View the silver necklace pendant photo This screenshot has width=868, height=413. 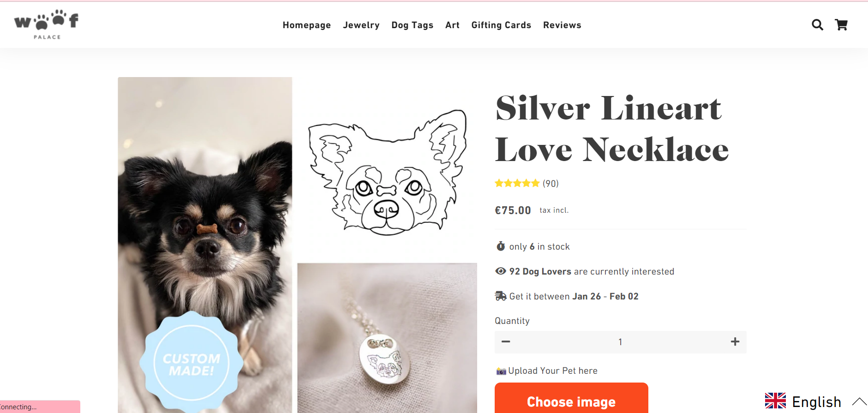(387, 338)
